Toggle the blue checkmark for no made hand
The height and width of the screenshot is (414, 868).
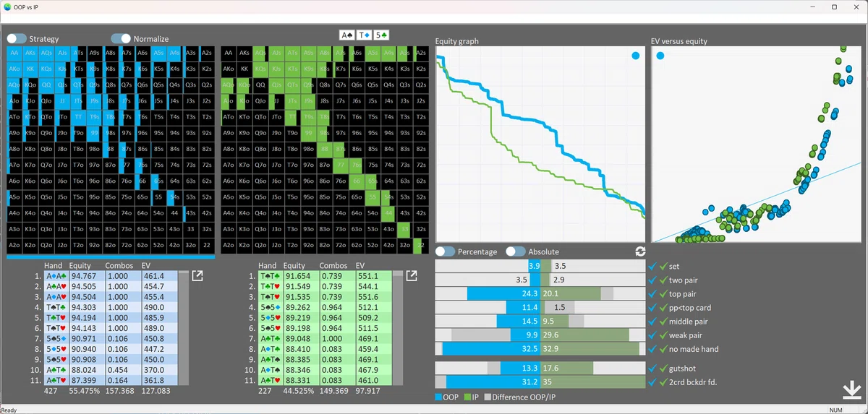(652, 349)
